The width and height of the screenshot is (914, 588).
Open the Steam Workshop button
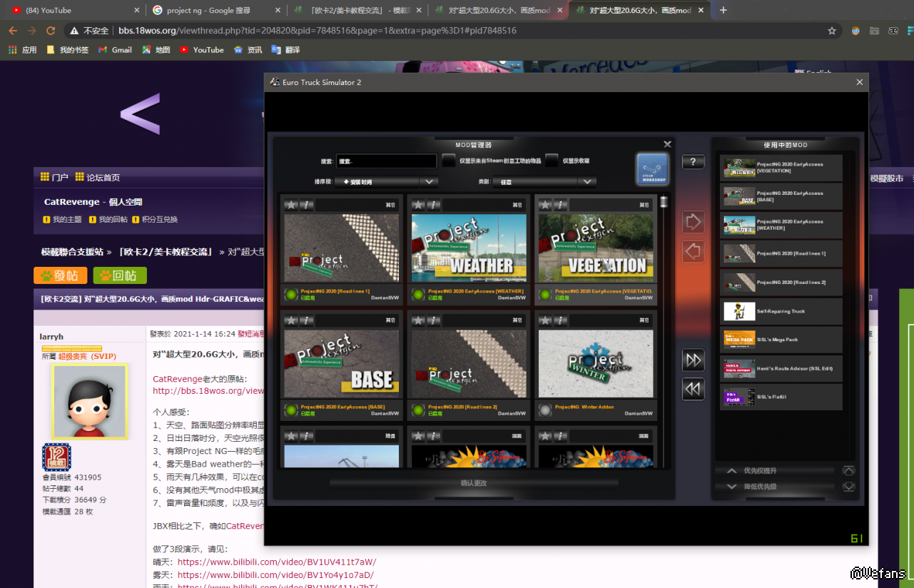(x=652, y=170)
